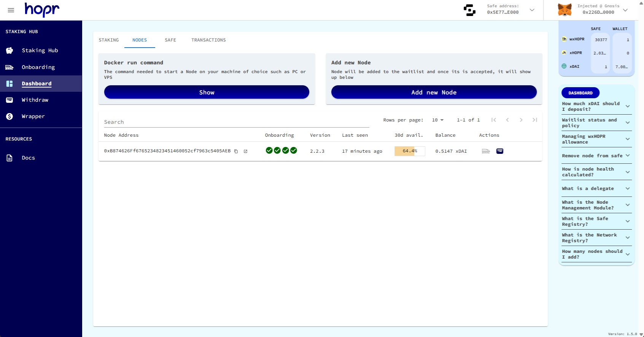
Task: Switch to the TRANSACTIONS tab
Action: [208, 40]
